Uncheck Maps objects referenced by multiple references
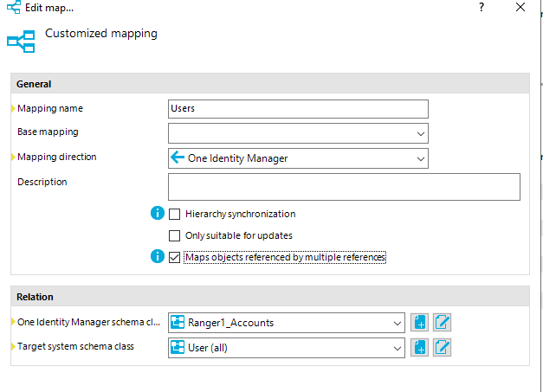Screen dimensions: 543x392 pyautogui.click(x=175, y=257)
